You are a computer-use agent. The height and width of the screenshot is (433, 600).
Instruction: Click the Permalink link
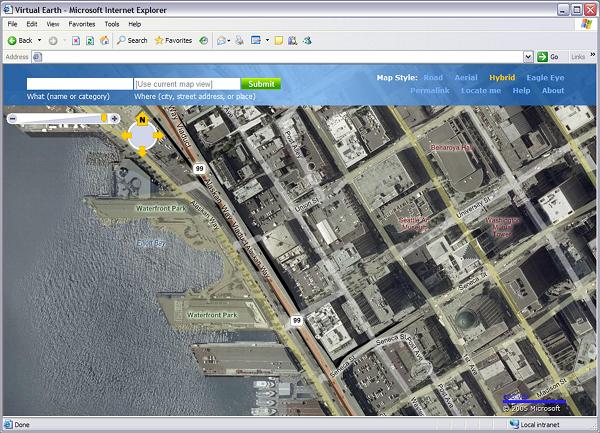(x=430, y=91)
